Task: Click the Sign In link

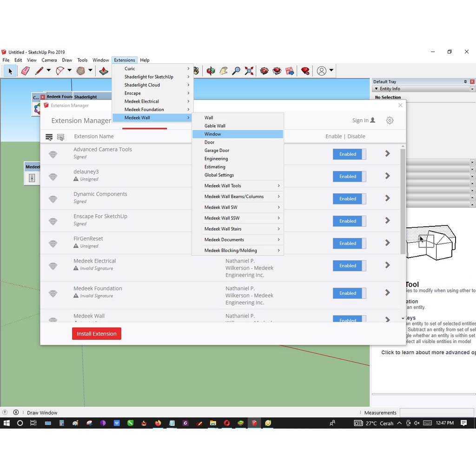Action: tap(361, 120)
